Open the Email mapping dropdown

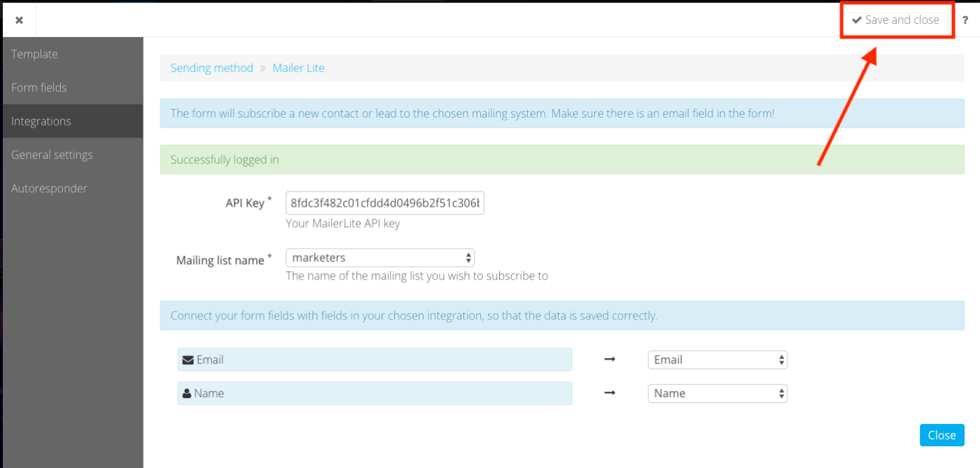pyautogui.click(x=717, y=359)
